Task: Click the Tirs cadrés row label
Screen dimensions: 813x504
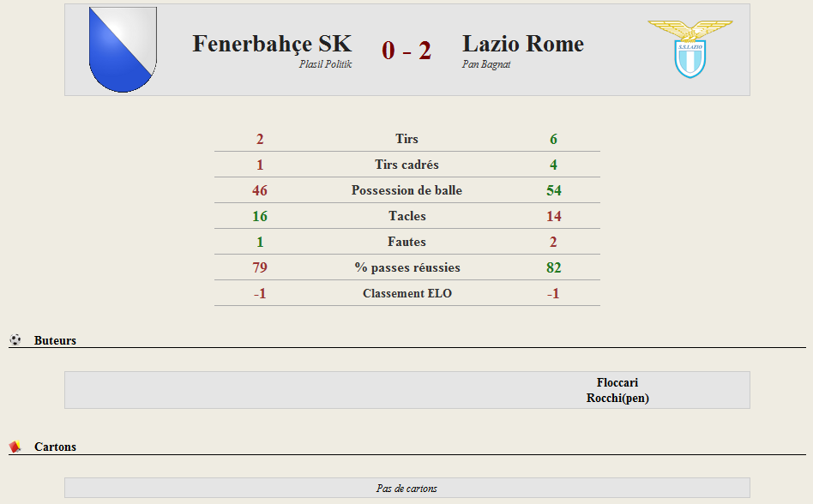Action: click(x=407, y=165)
